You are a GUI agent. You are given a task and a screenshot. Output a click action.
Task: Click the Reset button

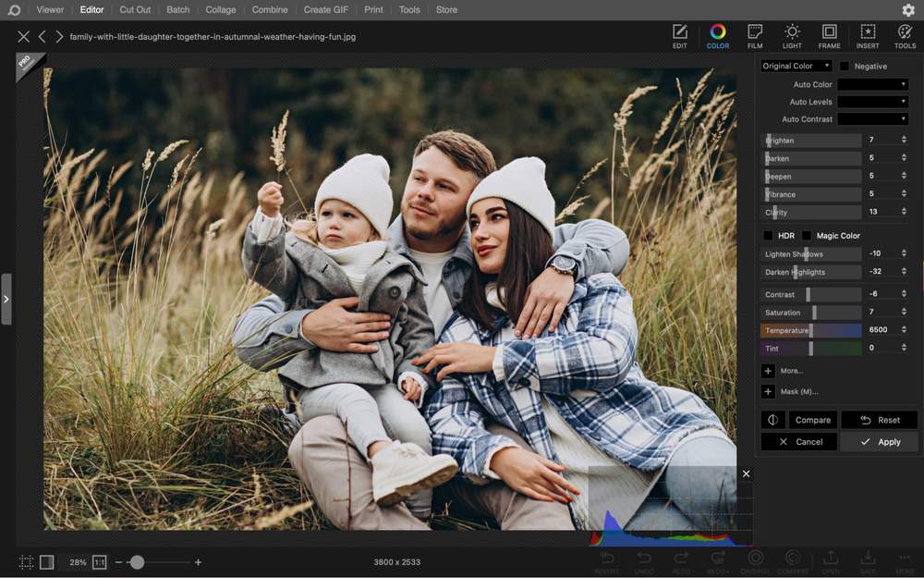[x=880, y=420]
